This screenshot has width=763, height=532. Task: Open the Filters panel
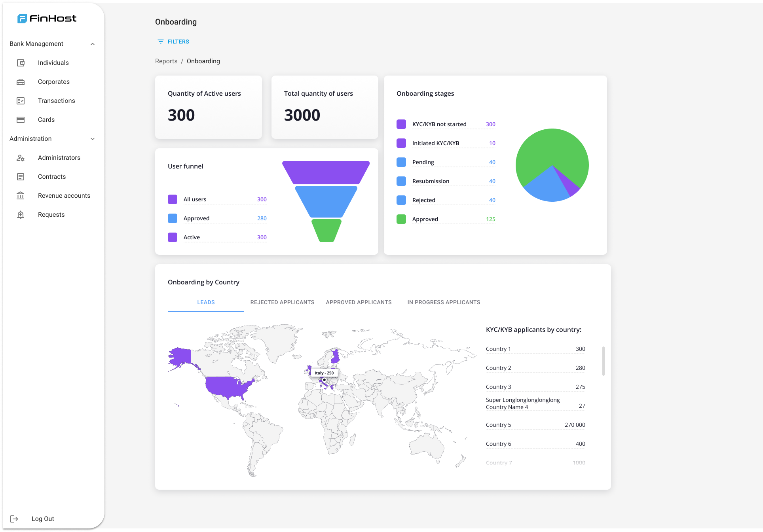point(173,42)
